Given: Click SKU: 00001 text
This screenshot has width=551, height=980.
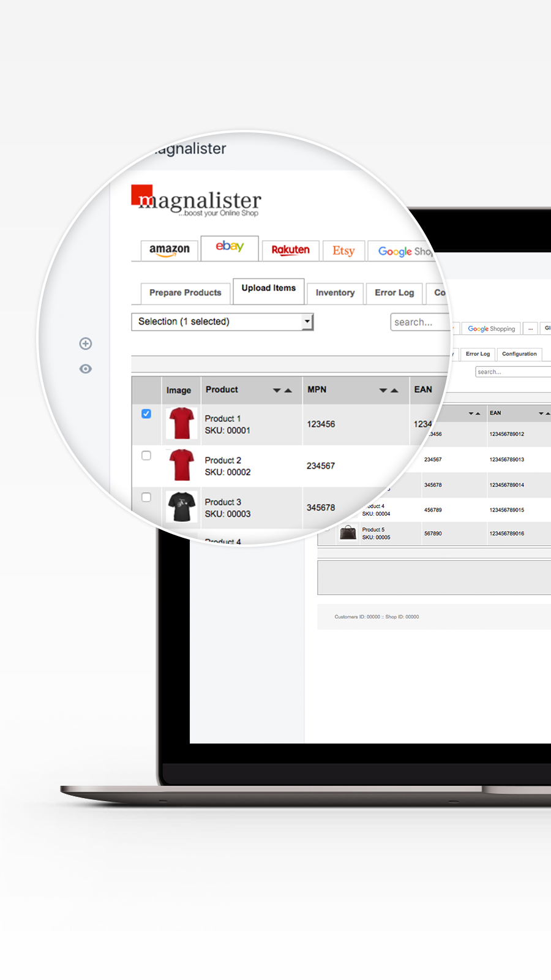Looking at the screenshot, I should [x=227, y=431].
